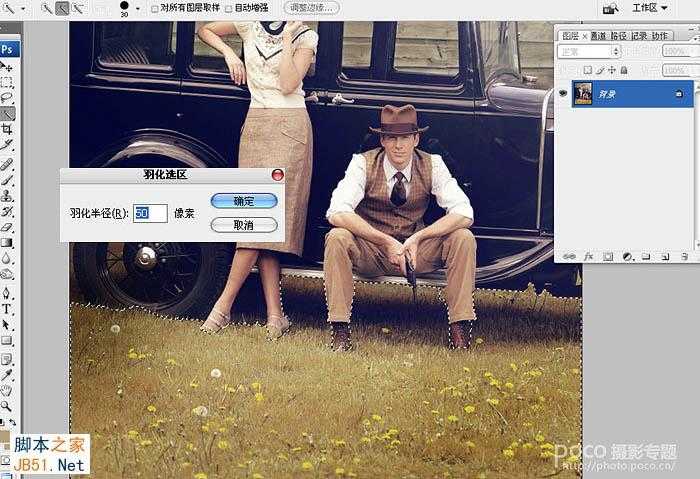Open the 工作区 workspace dropdown
Viewport: 700px width, 479px height.
pyautogui.click(x=650, y=8)
